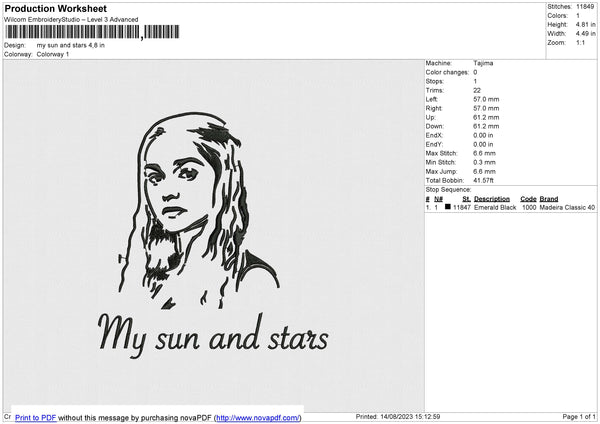The width and height of the screenshot is (600, 424).
Task: Click the Description column header
Action: tap(492, 199)
